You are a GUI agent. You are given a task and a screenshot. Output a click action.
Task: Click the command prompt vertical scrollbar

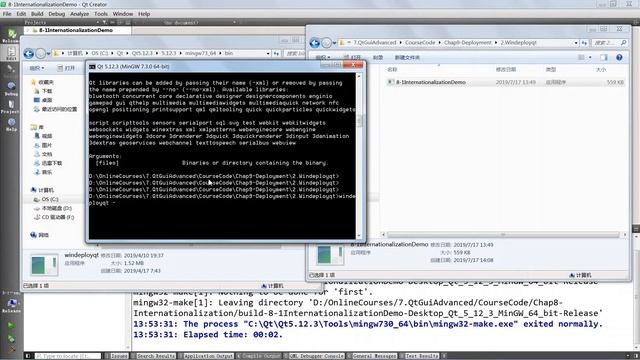point(359,156)
